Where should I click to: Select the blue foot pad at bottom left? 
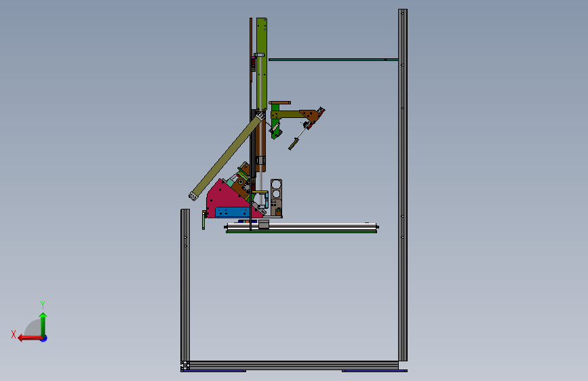(x=213, y=371)
